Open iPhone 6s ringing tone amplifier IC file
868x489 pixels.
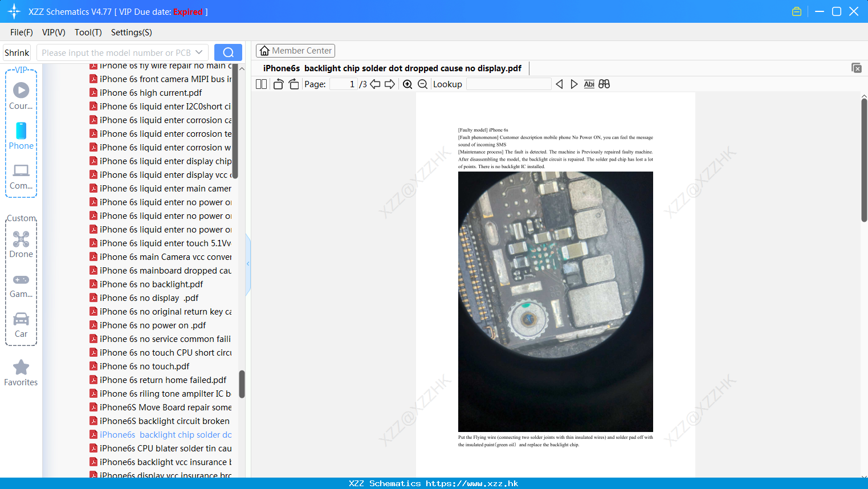pyautogui.click(x=161, y=394)
